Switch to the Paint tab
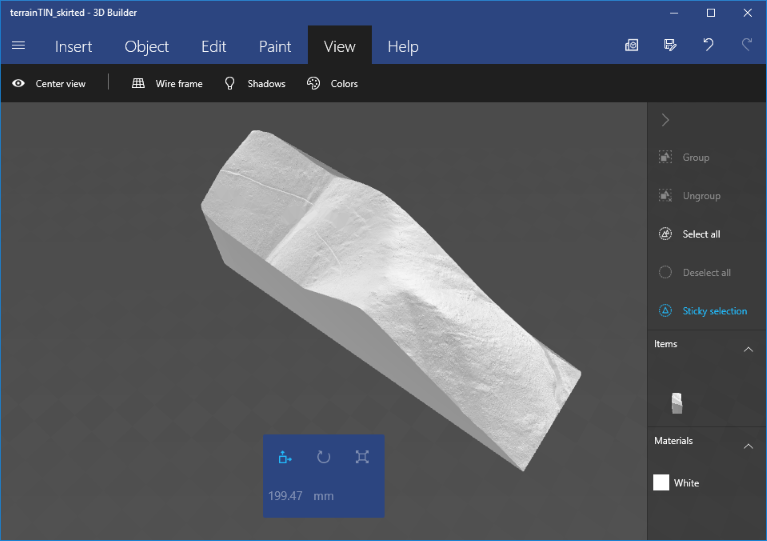This screenshot has width=767, height=541. pos(275,46)
